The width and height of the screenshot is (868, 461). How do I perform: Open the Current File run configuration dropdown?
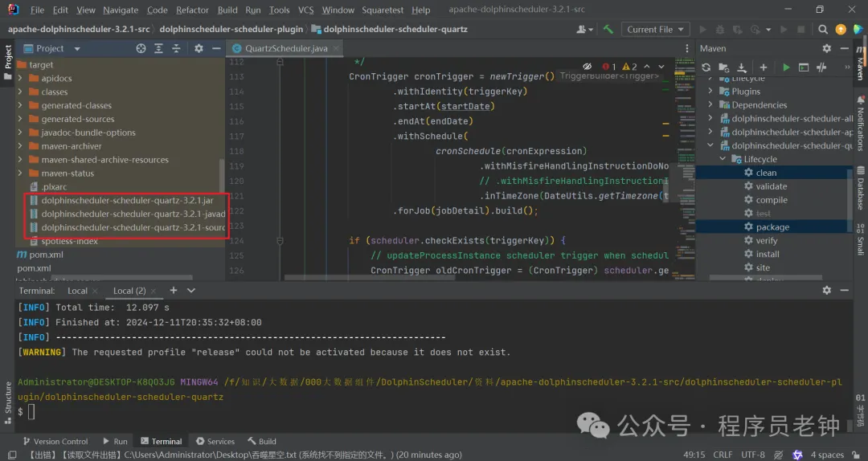656,30
